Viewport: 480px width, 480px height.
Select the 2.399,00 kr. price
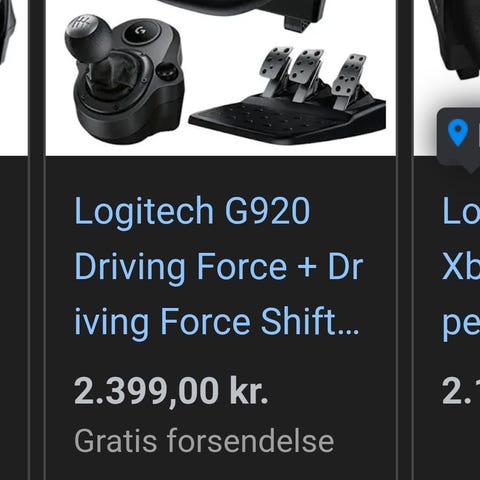pyautogui.click(x=171, y=391)
